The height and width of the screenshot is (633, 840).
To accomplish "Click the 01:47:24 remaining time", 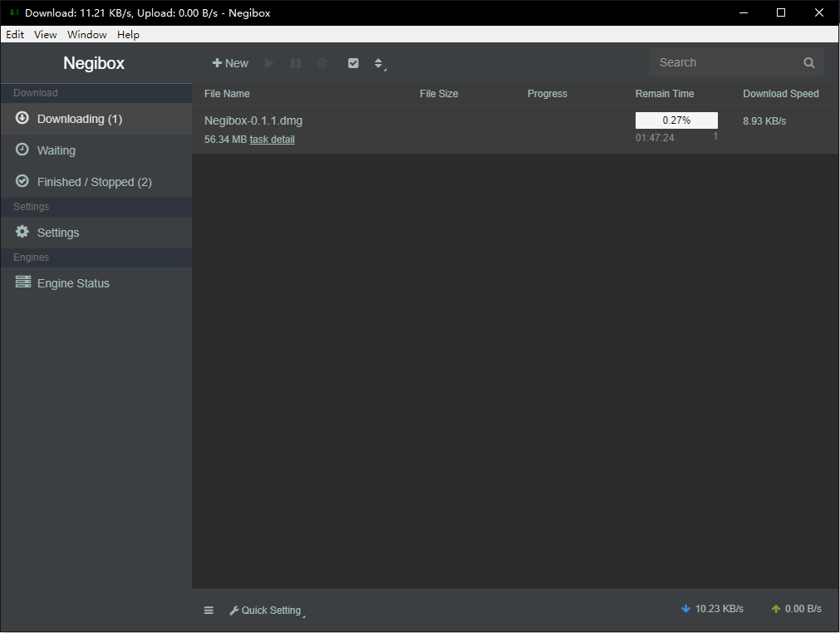I will (655, 138).
